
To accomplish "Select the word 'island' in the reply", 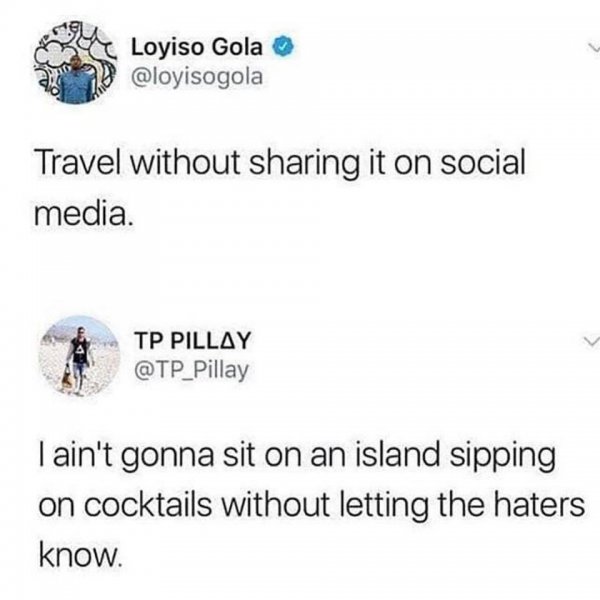I will point(398,454).
